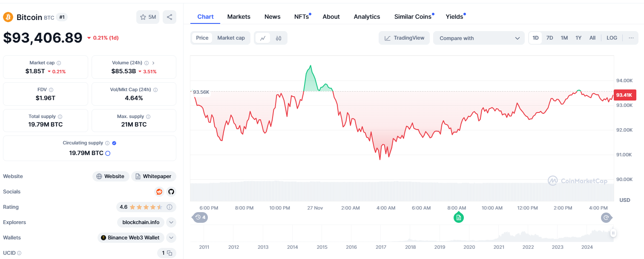Click the Circulating supply info icon
Screen dimensions: 644x259
[107, 143]
